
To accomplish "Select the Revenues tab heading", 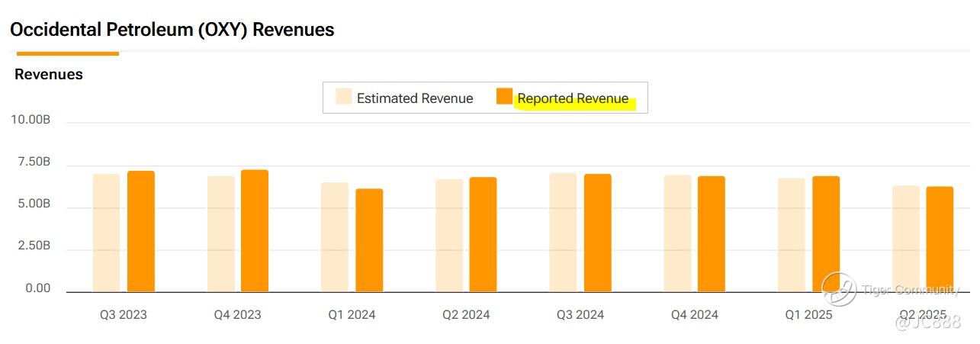I will click(49, 74).
